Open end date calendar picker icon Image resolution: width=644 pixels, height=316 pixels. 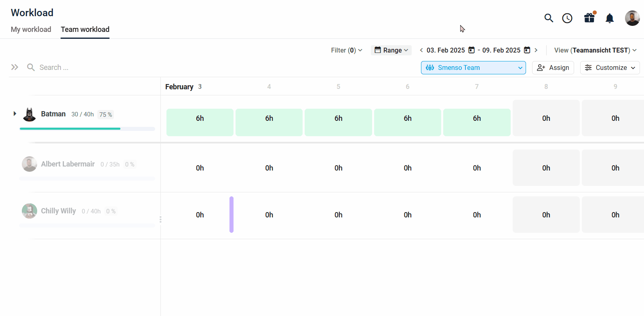pyautogui.click(x=527, y=50)
